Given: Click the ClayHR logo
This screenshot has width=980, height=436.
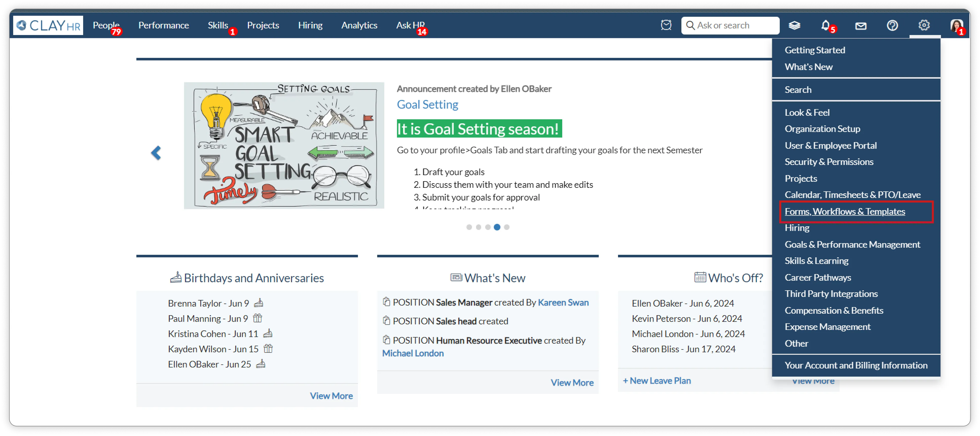Looking at the screenshot, I should click(48, 26).
